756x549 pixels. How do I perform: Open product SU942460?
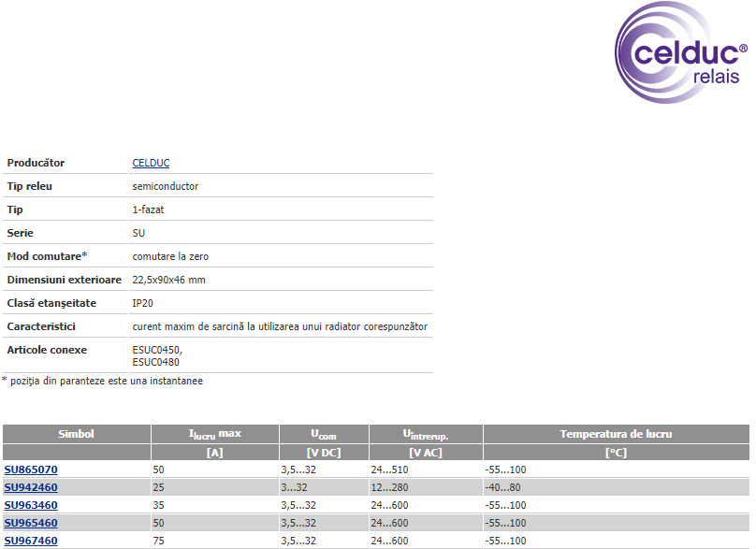tap(31, 487)
